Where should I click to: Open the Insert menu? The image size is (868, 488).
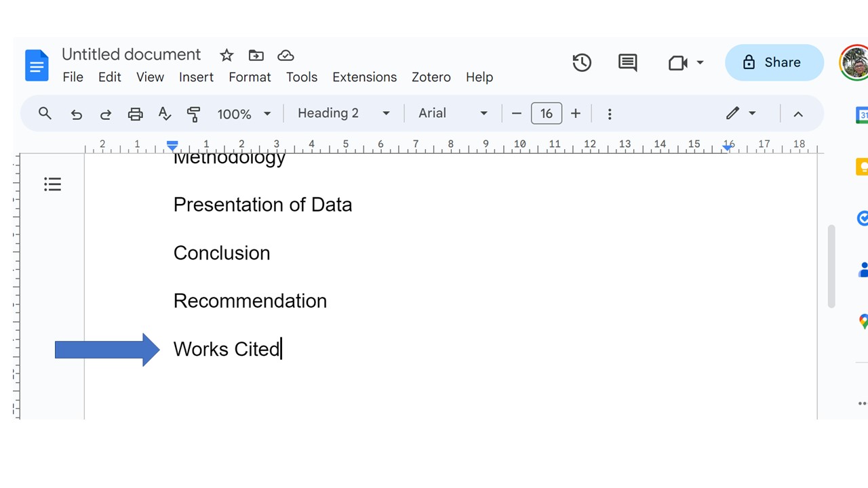coord(197,77)
